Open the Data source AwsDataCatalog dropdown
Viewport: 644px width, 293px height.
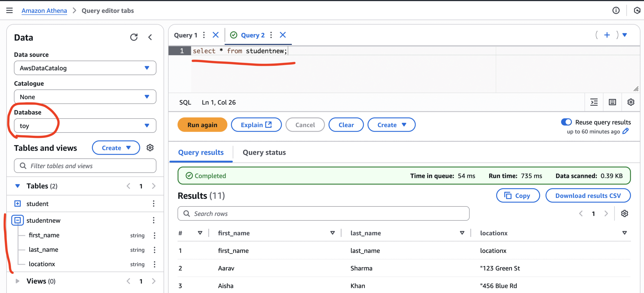tap(85, 68)
